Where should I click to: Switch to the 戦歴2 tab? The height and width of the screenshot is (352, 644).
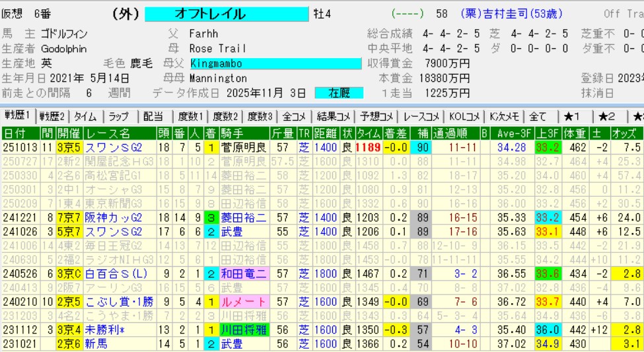coord(53,116)
